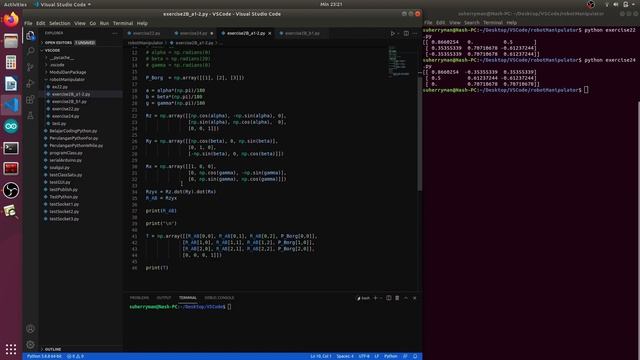The image size is (640, 360).
Task: Change the Spaces: 4 indentation setting
Action: click(x=345, y=356)
